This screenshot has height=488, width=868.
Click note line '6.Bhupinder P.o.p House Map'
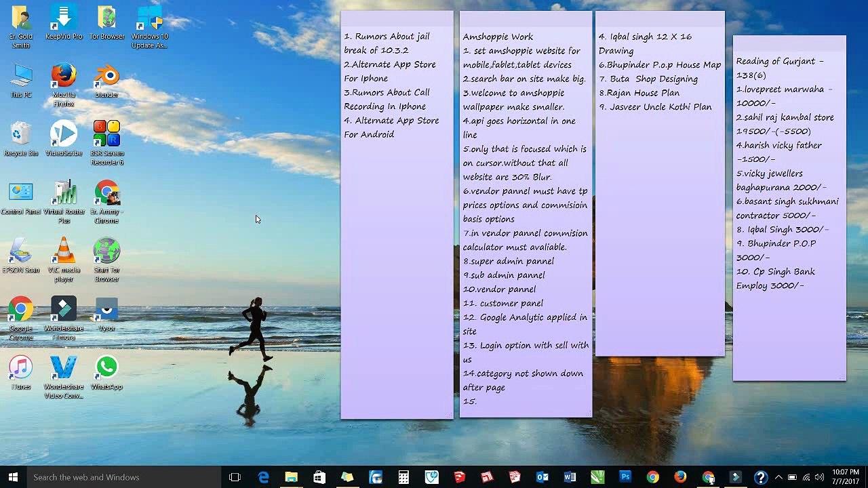[660, 64]
